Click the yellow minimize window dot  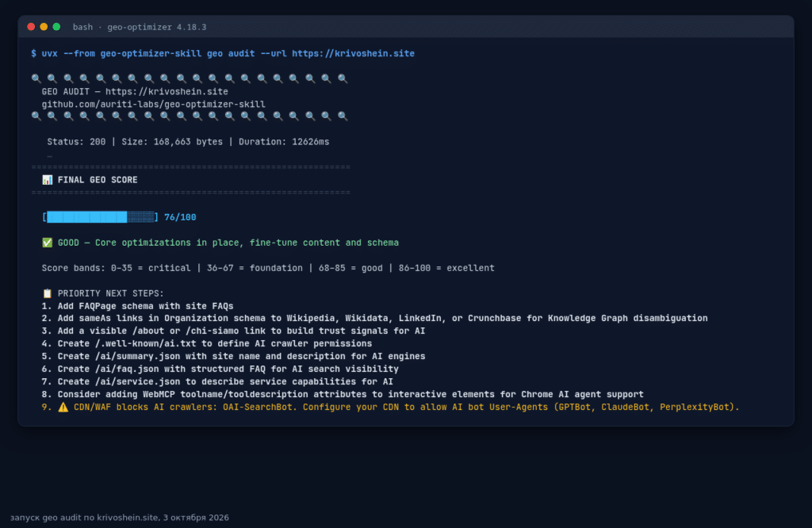point(44,26)
